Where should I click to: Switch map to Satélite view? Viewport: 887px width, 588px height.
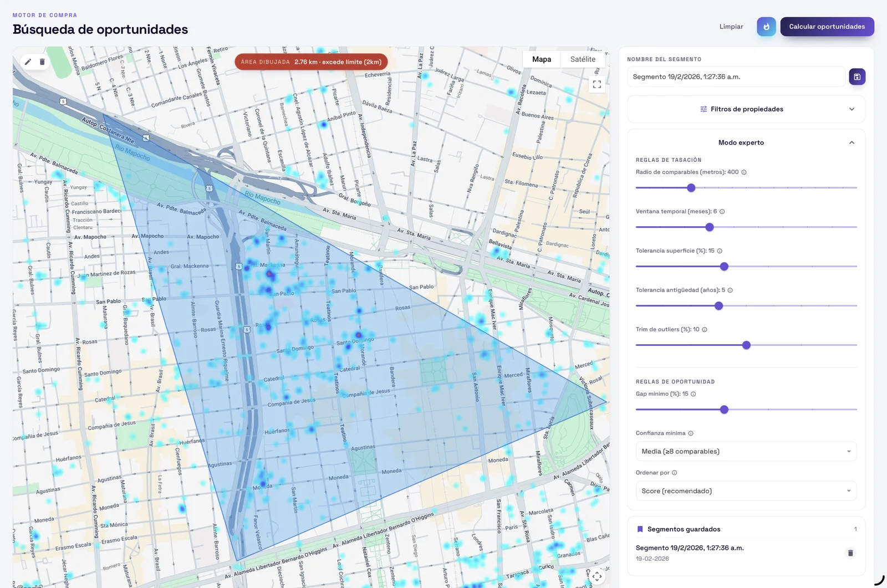[x=583, y=59]
